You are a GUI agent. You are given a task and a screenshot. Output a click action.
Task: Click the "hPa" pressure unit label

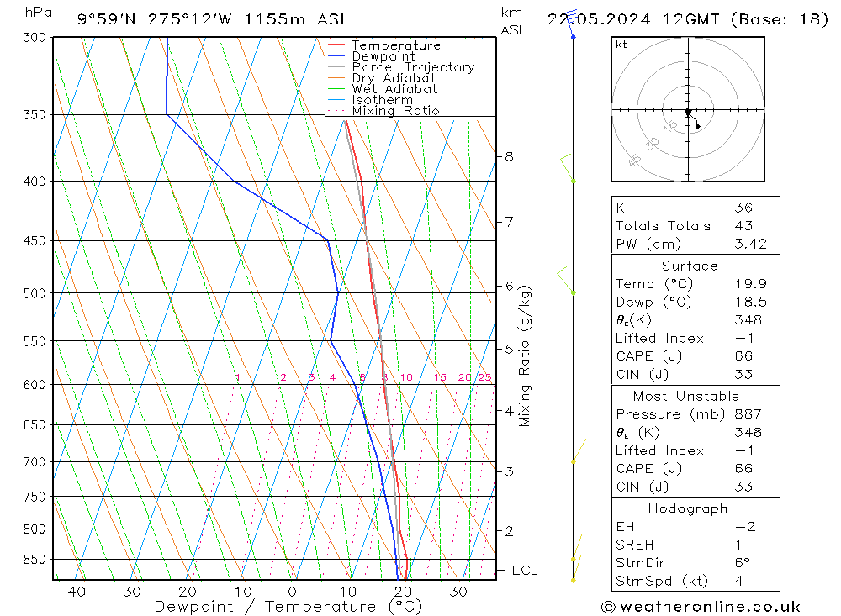[x=39, y=13]
